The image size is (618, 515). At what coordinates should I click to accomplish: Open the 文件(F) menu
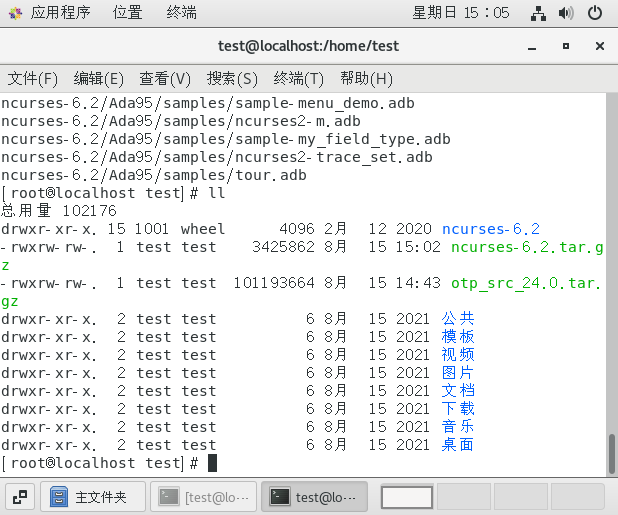coord(32,78)
